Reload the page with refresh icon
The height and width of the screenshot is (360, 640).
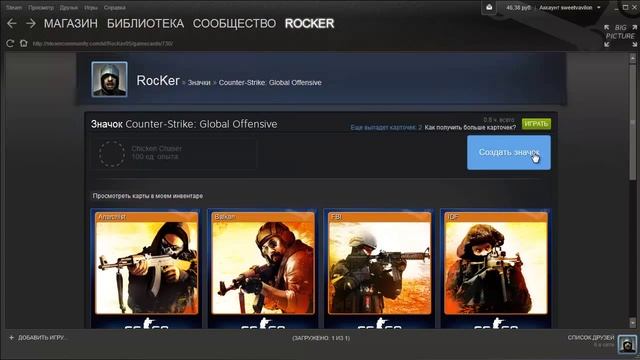pos(10,43)
